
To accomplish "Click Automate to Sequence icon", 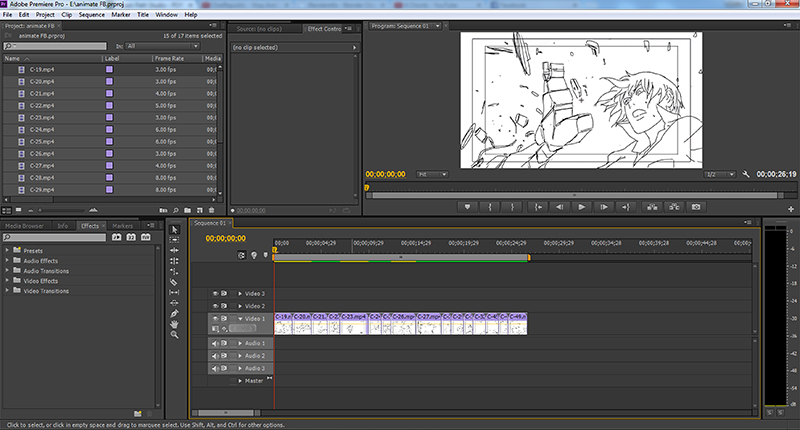I will click(163, 210).
